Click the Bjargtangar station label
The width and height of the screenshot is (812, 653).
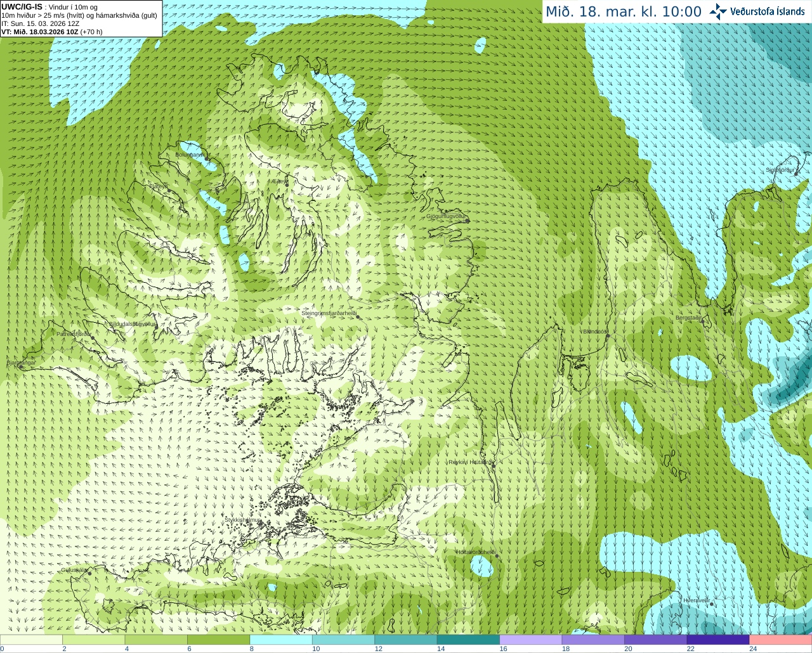pos(21,363)
